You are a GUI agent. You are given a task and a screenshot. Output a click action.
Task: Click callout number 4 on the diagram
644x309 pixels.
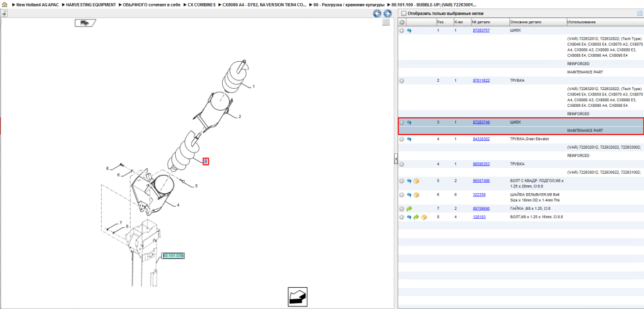point(178,205)
